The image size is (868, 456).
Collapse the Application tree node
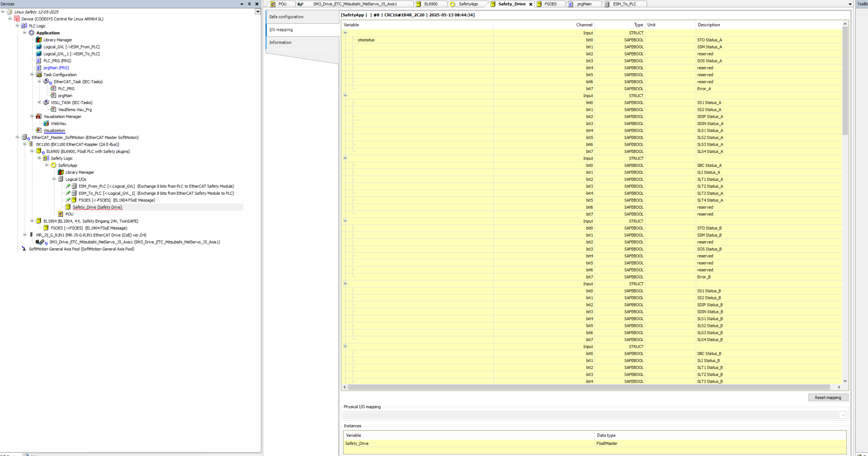coord(25,33)
